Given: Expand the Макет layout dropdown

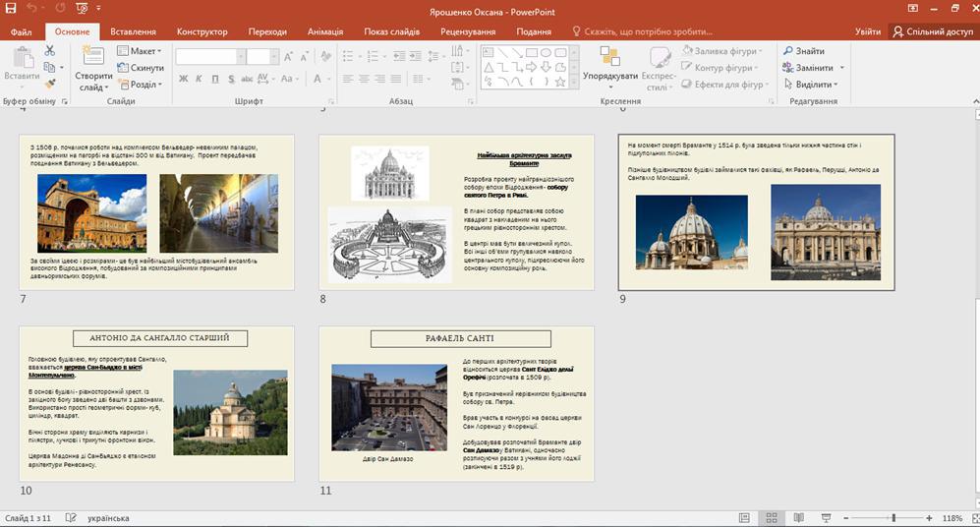Looking at the screenshot, I should tap(140, 51).
